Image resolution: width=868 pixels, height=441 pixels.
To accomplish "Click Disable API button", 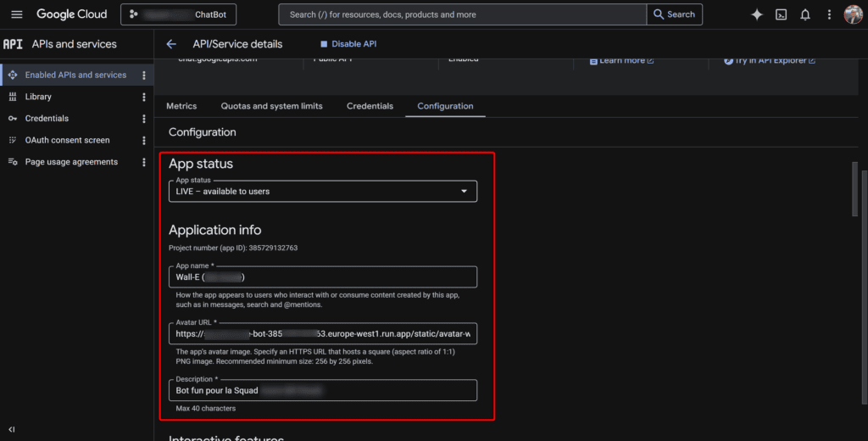I will (x=348, y=44).
